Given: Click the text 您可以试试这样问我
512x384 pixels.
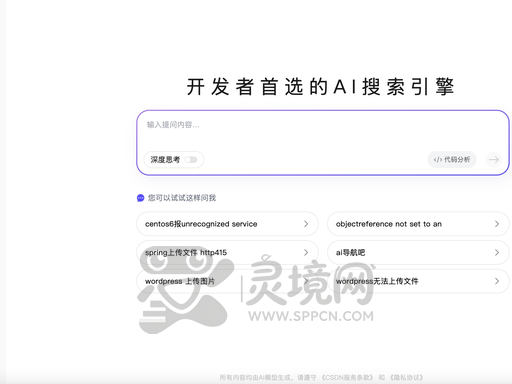Looking at the screenshot, I should (x=182, y=198).
